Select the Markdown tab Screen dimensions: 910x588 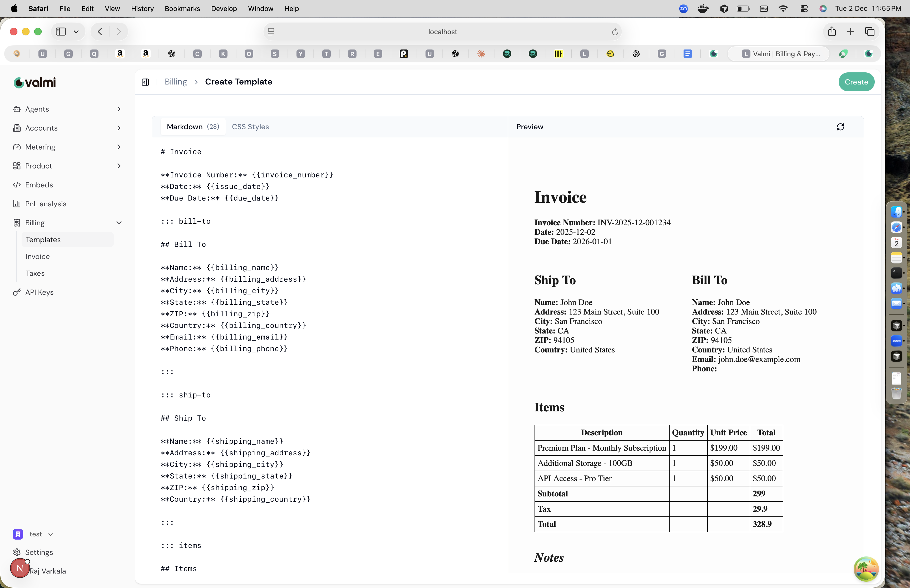(193, 126)
